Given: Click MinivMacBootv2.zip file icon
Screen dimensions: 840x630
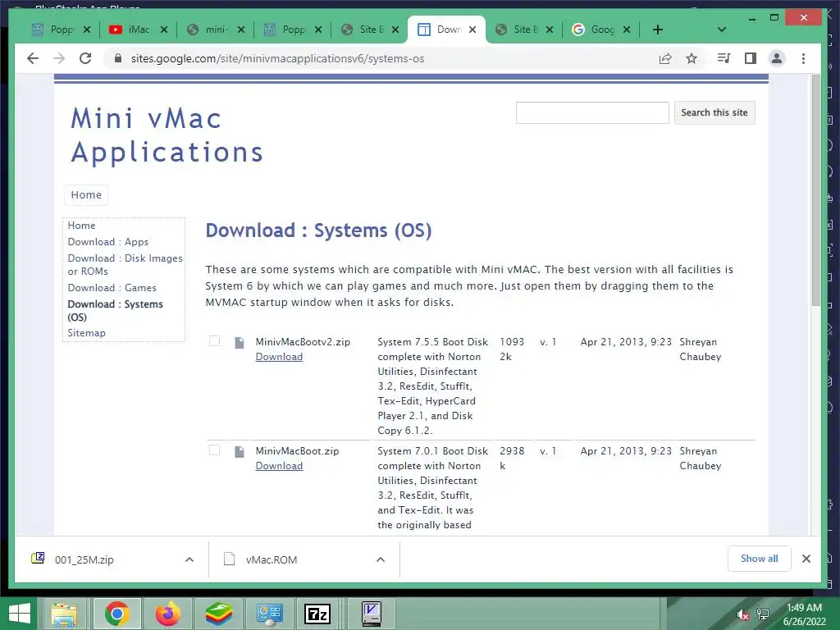Looking at the screenshot, I should (240, 342).
